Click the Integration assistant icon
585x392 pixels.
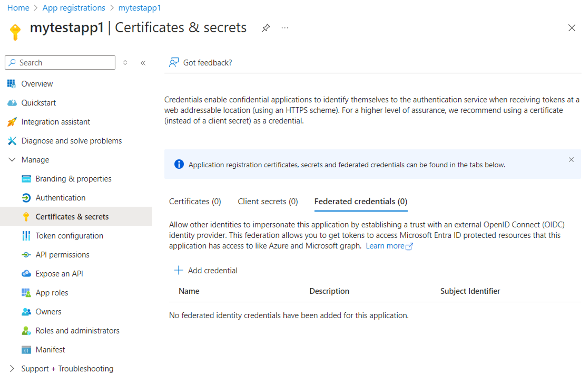click(12, 122)
